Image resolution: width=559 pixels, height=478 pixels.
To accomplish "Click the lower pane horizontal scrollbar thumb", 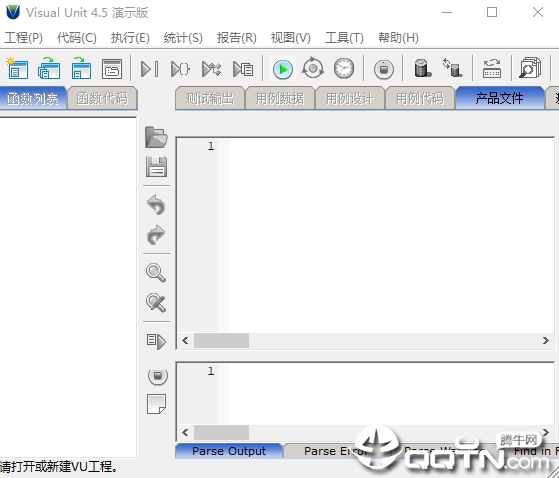I will (221, 432).
